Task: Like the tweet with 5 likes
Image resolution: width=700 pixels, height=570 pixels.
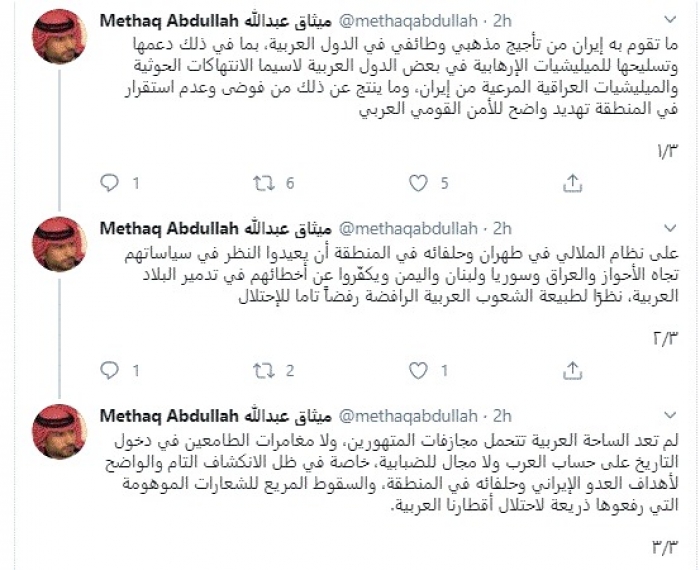Action: tap(418, 182)
